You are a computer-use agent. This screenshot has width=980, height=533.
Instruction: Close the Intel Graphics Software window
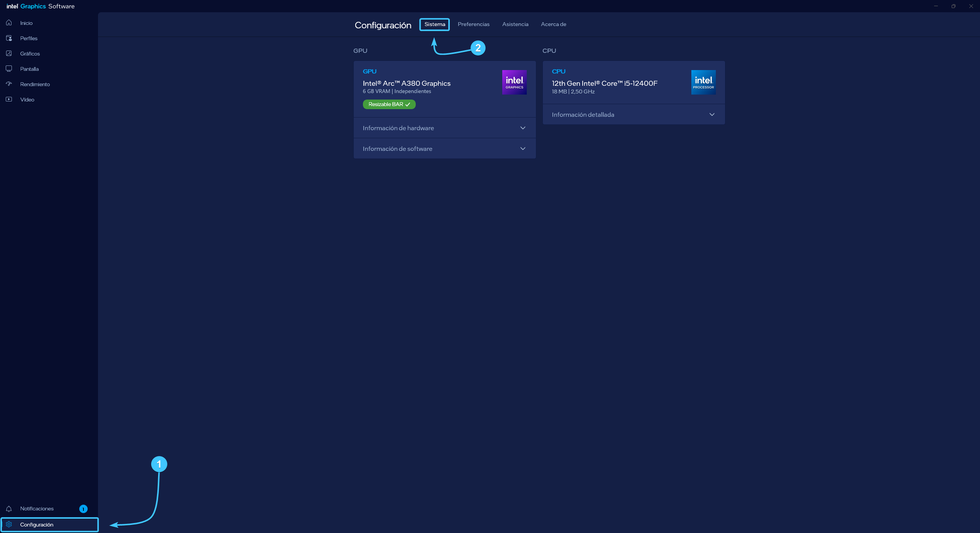[971, 6]
